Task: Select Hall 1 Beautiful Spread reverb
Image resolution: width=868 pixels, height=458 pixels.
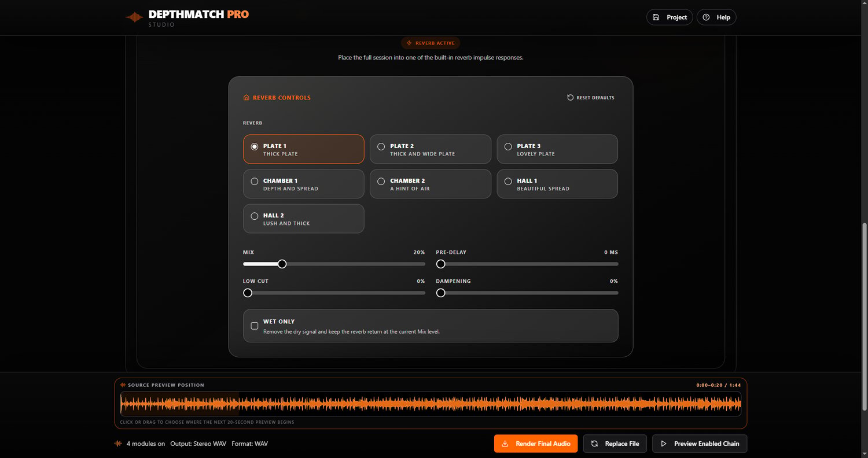Action: [557, 184]
